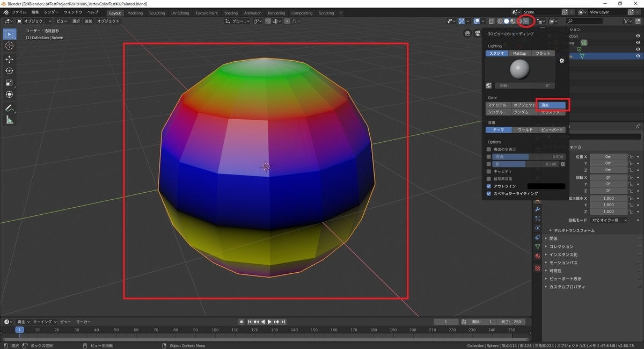Viewport: 644px width, 349px height.
Task: Click the material preview shading icon
Action: (x=513, y=21)
